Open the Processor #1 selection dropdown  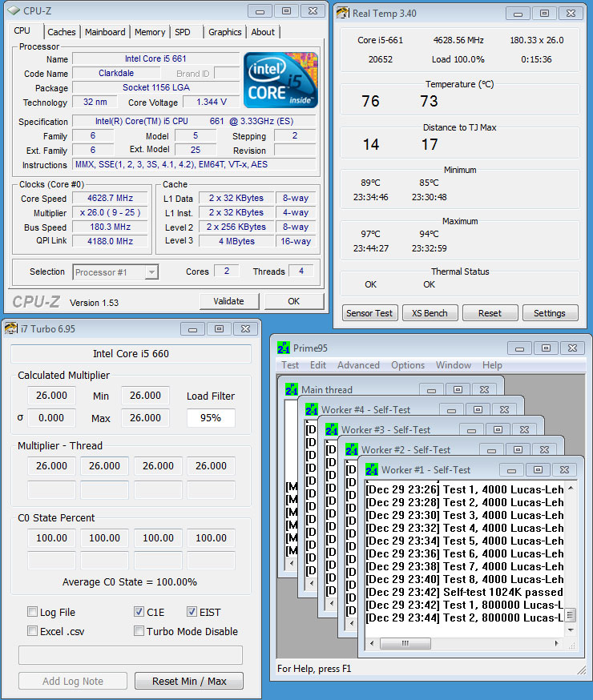coord(152,272)
